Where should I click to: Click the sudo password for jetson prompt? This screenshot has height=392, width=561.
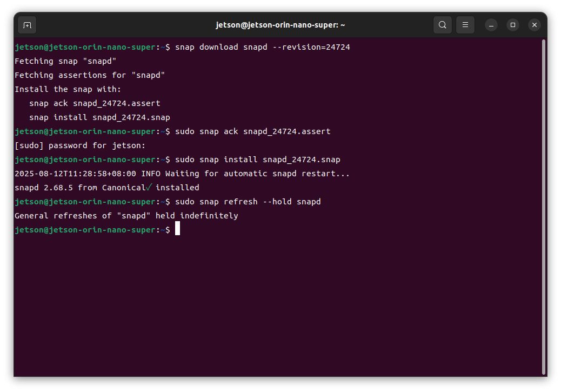pos(80,145)
